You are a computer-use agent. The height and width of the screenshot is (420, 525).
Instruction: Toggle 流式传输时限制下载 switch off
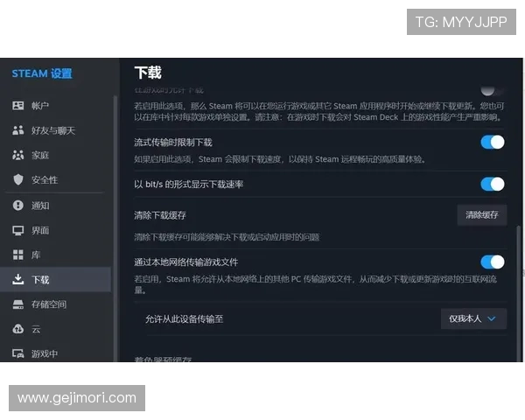(x=493, y=142)
